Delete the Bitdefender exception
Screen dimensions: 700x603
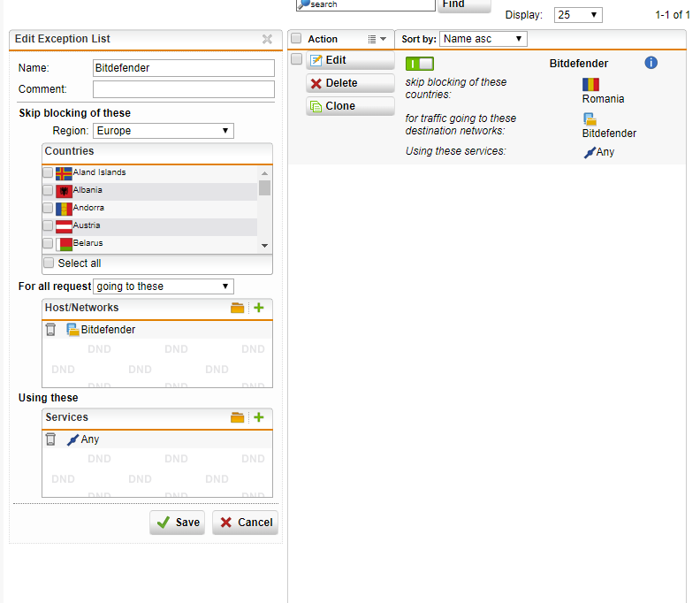[351, 83]
